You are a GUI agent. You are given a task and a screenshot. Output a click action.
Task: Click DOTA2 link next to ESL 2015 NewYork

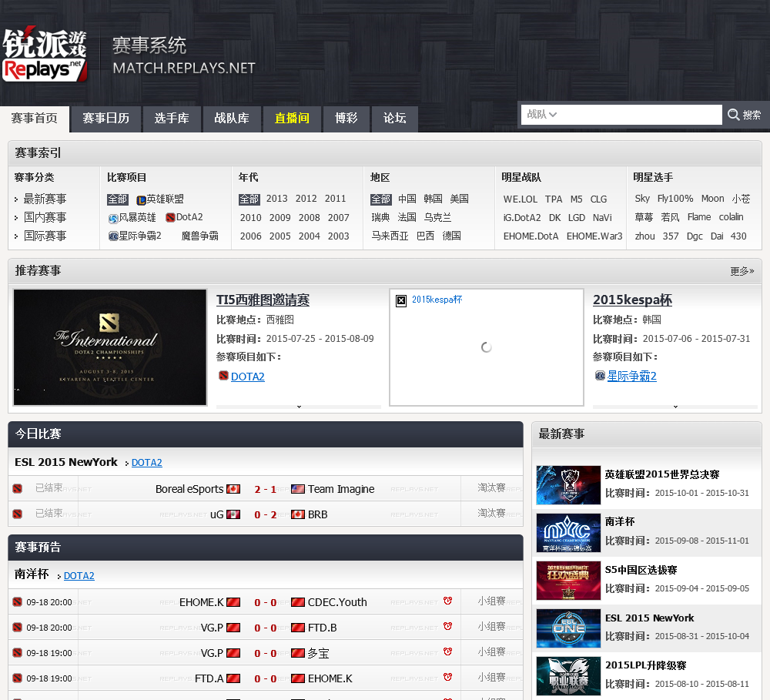pos(147,463)
